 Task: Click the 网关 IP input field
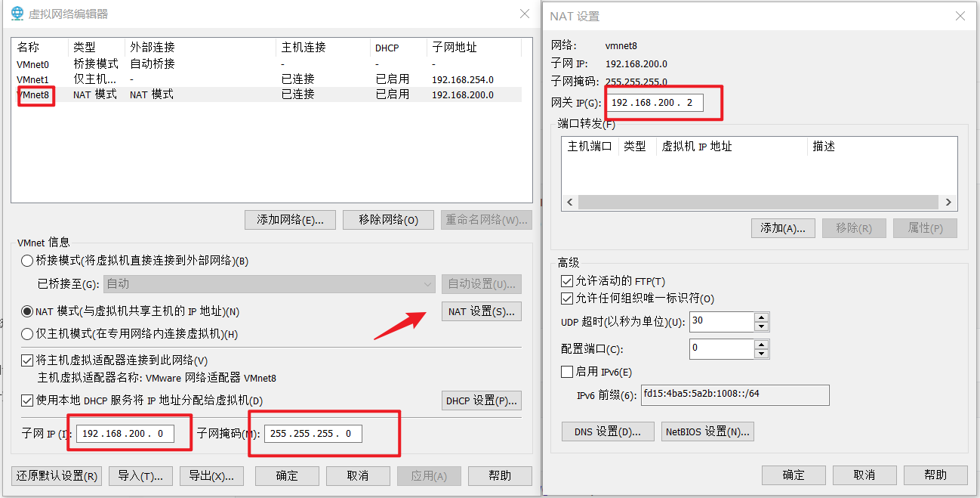pyautogui.click(x=655, y=103)
